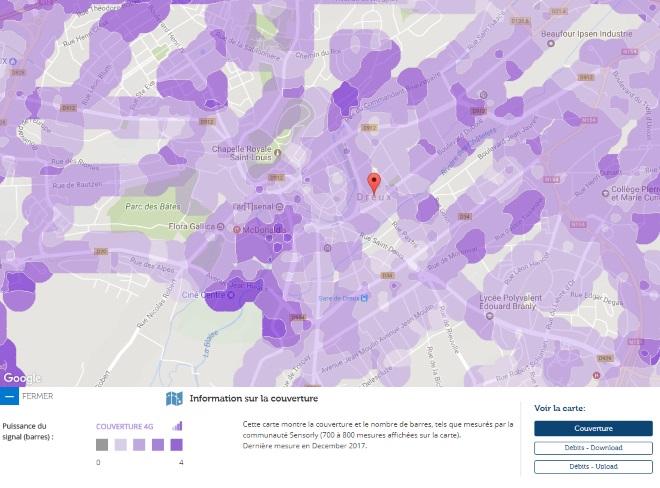Switch to Débits - Download map
This screenshot has height=488, width=660.
593,448
